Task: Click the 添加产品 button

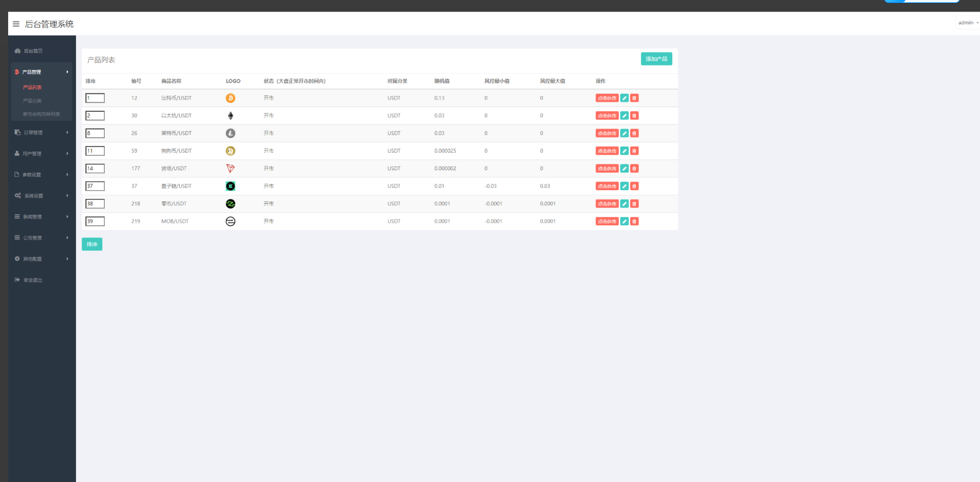Action: (x=656, y=59)
